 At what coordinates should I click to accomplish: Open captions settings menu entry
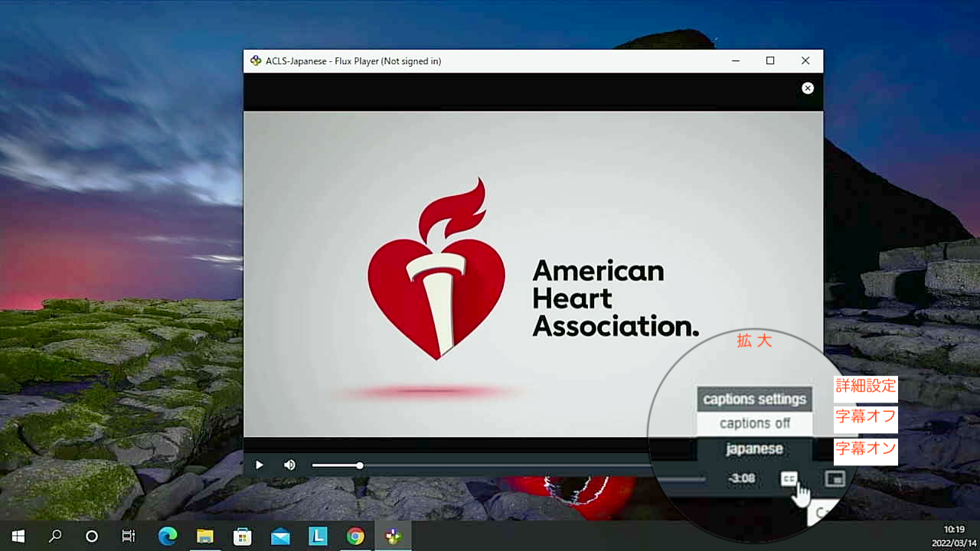(x=754, y=399)
